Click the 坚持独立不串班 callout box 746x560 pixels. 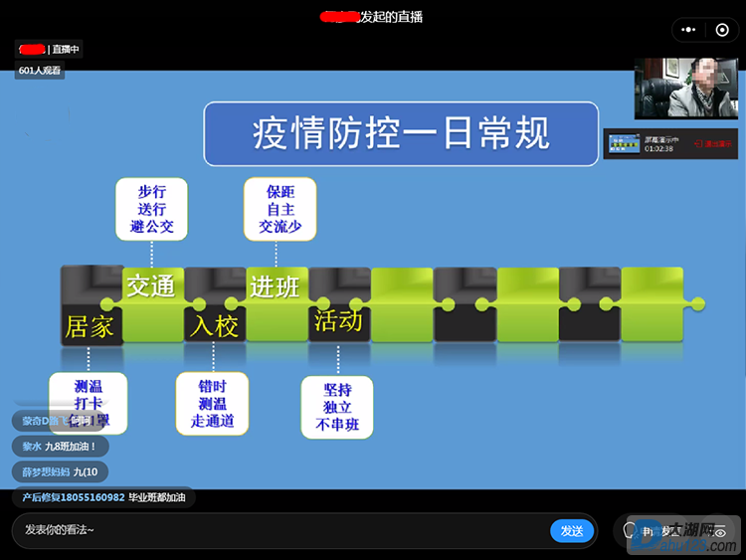pyautogui.click(x=337, y=407)
